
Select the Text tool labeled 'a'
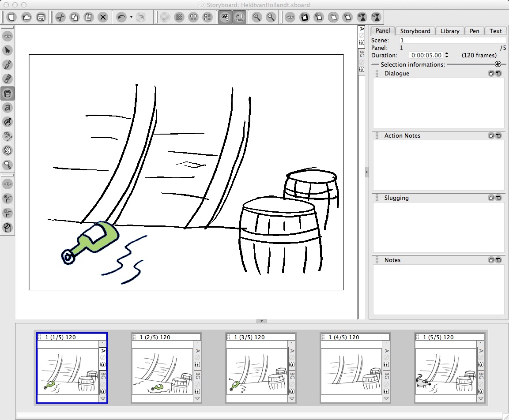tap(8, 108)
